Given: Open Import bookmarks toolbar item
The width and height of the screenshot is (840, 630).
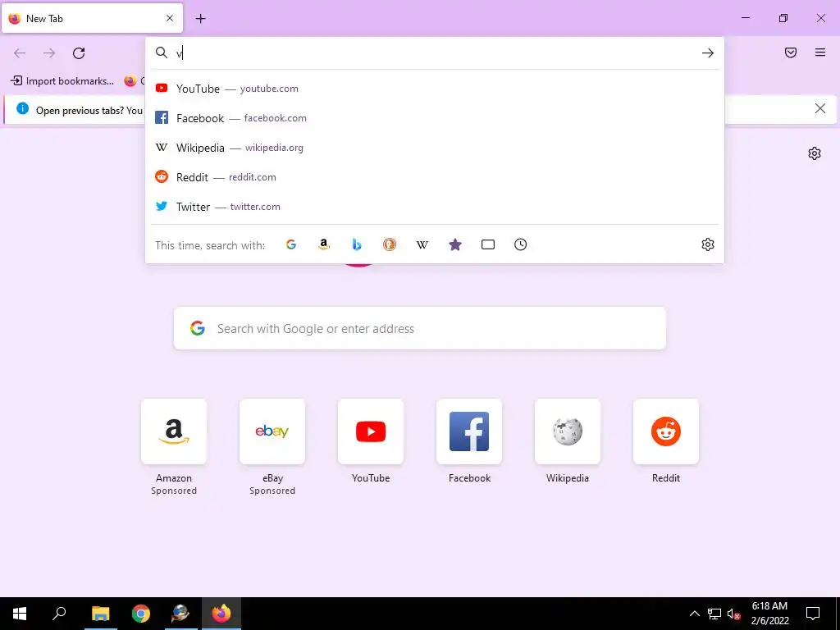Looking at the screenshot, I should point(62,81).
